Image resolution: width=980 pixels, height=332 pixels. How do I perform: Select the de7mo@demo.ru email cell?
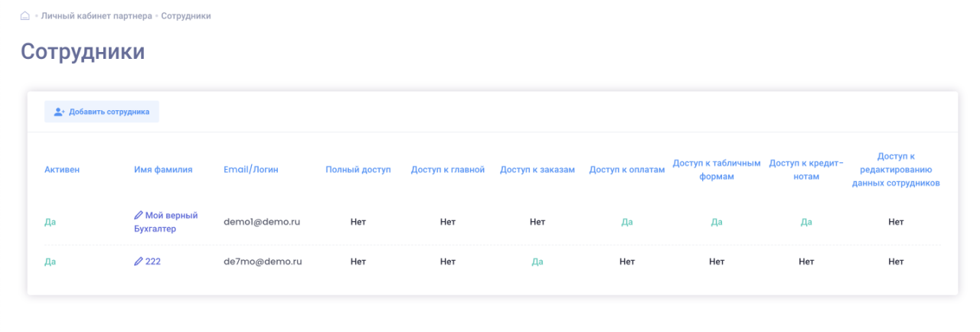pos(263,262)
